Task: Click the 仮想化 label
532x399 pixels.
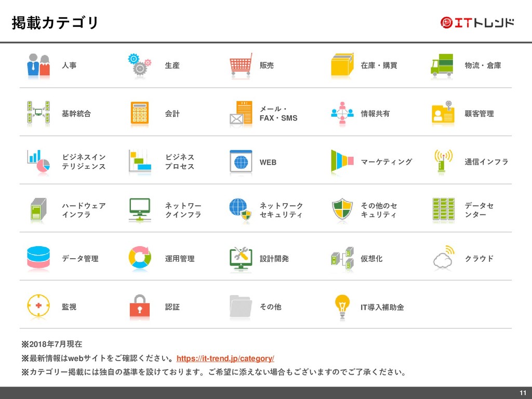Action: [371, 259]
